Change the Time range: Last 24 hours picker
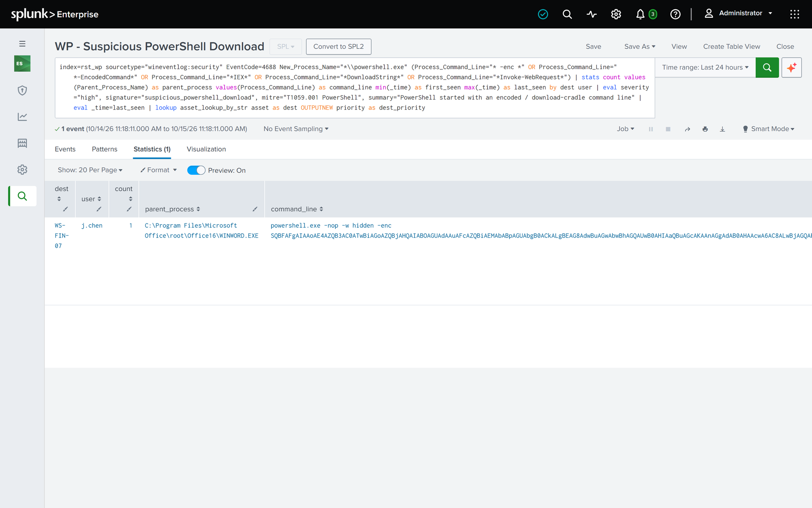This screenshot has height=508, width=812. click(705, 68)
